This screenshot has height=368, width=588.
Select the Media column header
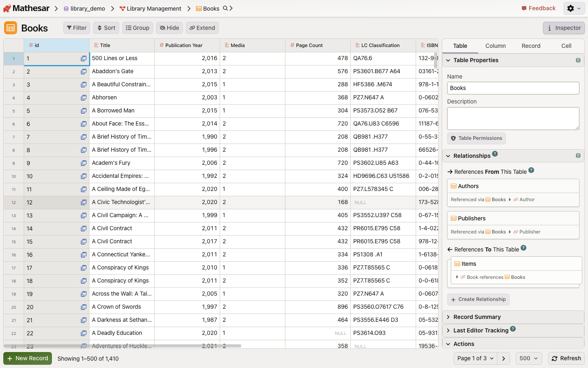pyautogui.click(x=253, y=45)
